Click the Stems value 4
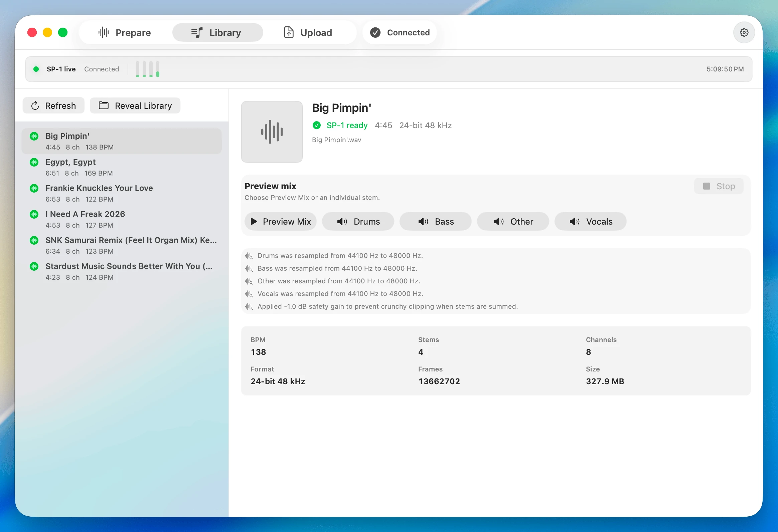 click(x=421, y=352)
